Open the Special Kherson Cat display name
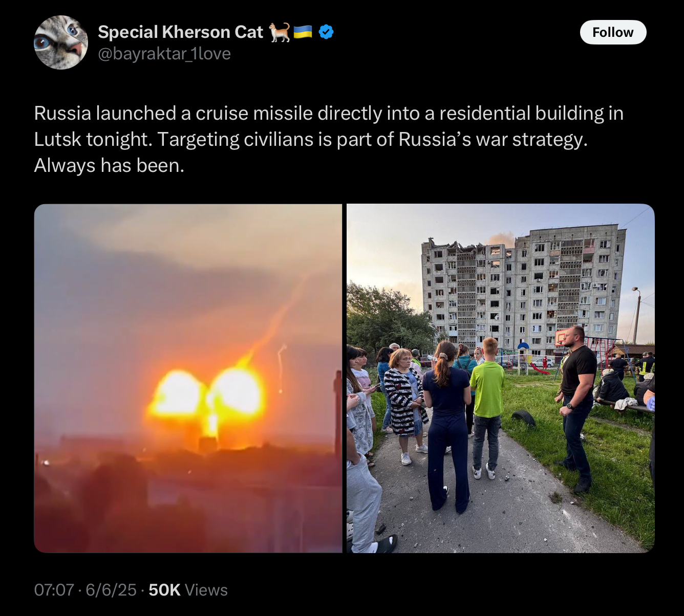 click(x=180, y=32)
